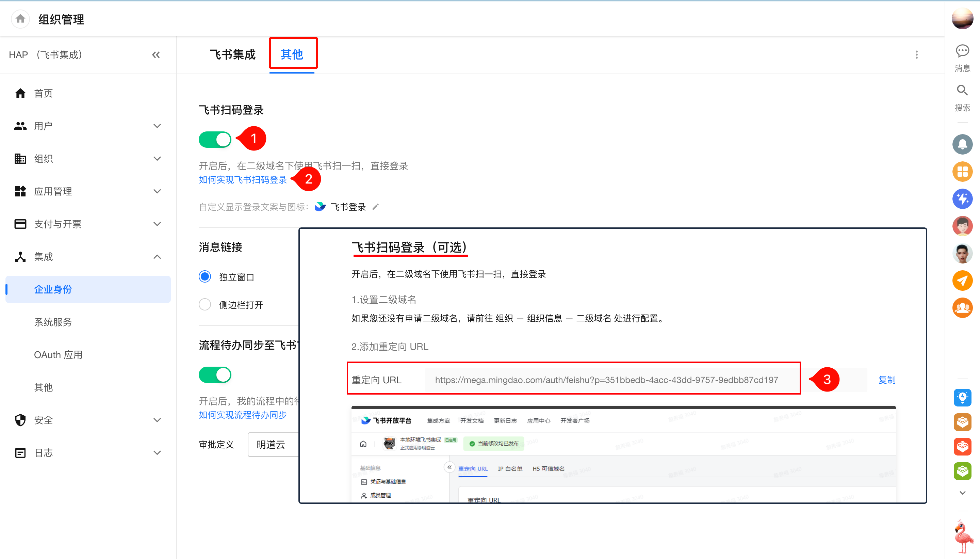Open the red brick app icon
The height and width of the screenshot is (559, 980).
(x=962, y=447)
